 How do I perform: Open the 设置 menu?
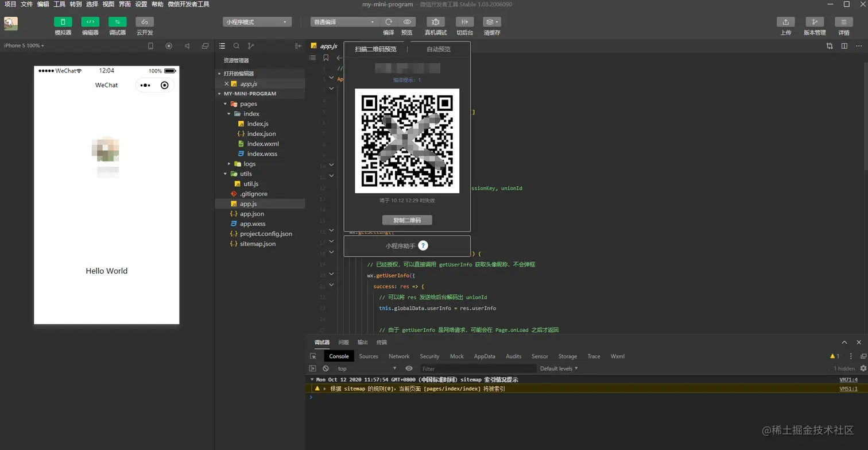click(x=141, y=4)
